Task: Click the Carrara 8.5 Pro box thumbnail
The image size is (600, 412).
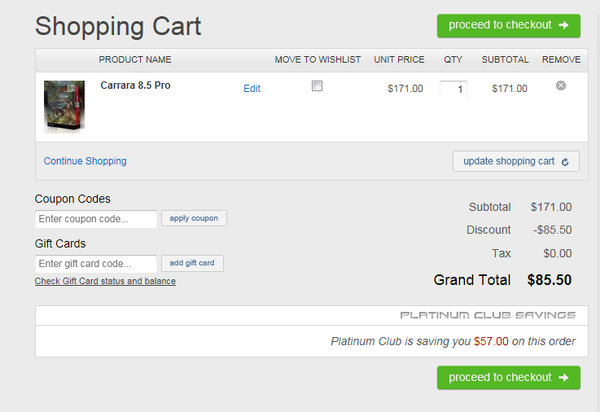Action: tap(64, 106)
